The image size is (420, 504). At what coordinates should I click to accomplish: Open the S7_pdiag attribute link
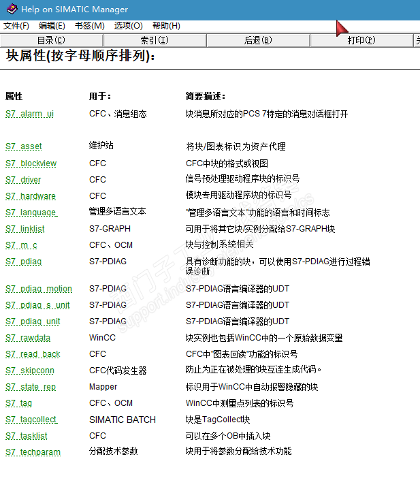click(23, 262)
